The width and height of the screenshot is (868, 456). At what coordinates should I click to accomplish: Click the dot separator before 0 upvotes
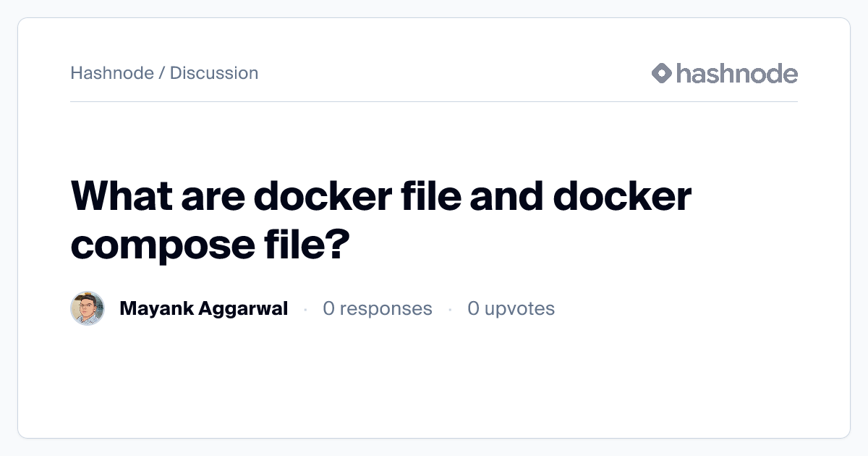(x=450, y=309)
